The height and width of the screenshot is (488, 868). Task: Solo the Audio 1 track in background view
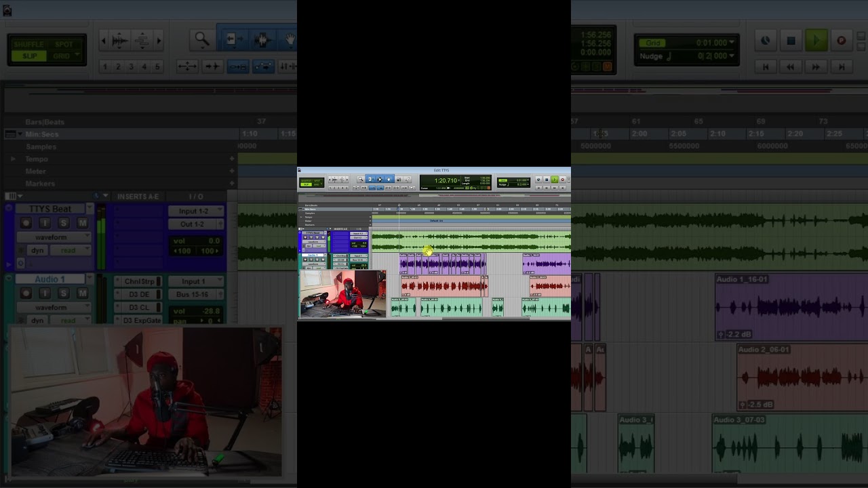[x=64, y=293]
